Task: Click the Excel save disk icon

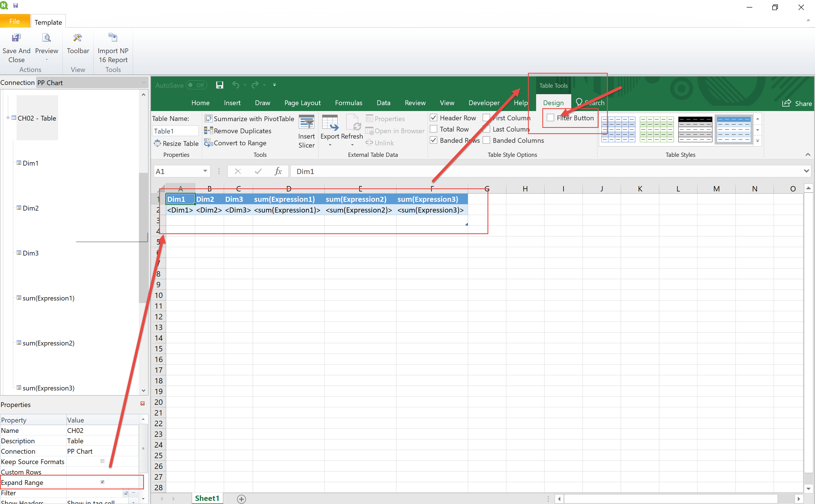Action: pos(219,85)
